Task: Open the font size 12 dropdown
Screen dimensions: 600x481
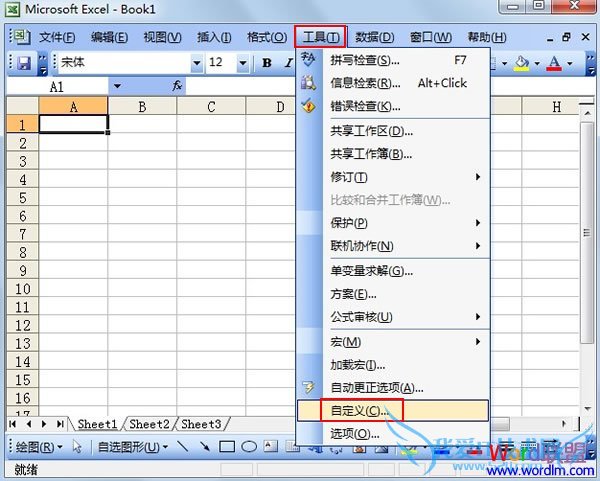Action: (x=243, y=63)
